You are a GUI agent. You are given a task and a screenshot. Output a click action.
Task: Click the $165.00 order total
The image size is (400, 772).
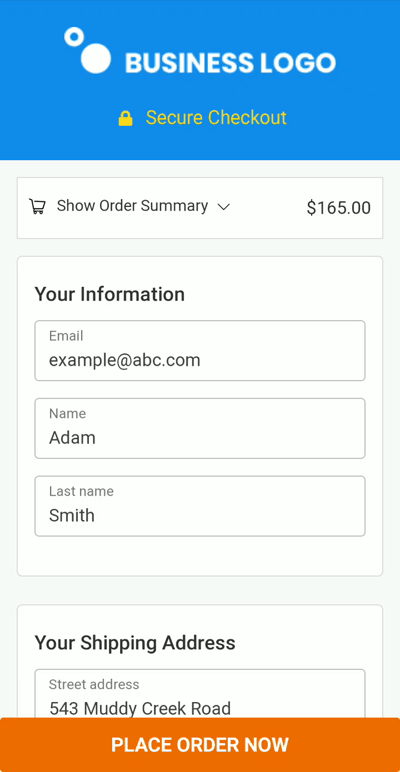(338, 208)
